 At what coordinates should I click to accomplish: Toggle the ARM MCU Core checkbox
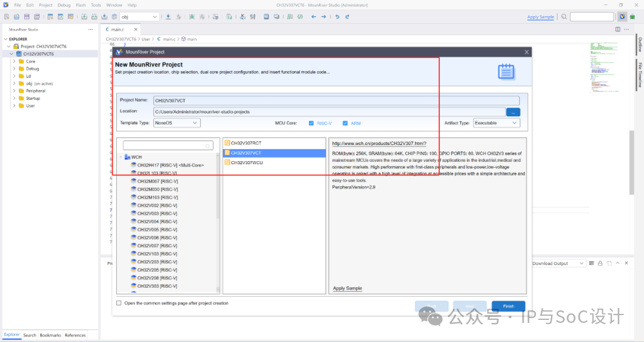[345, 124]
